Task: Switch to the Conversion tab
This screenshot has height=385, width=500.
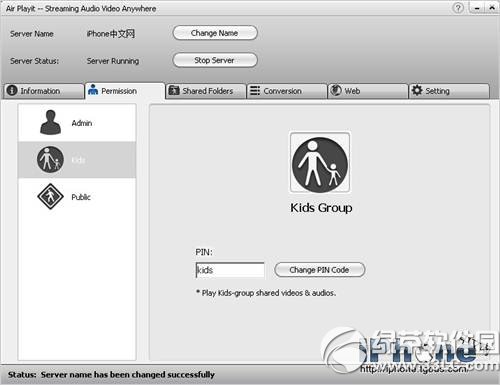Action: pos(287,91)
